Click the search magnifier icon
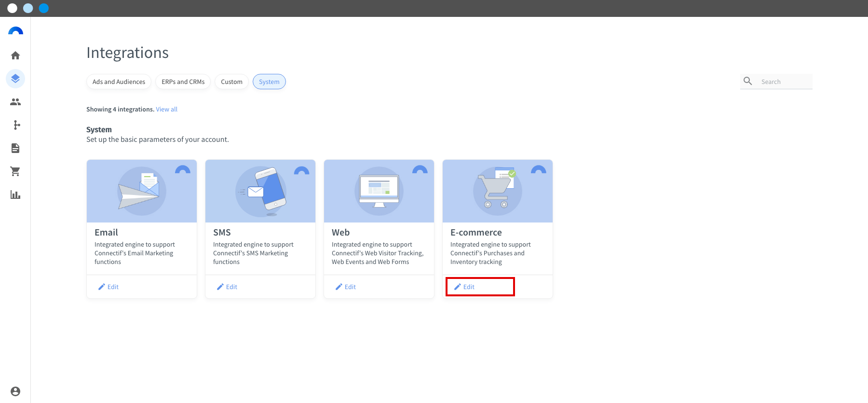868x403 pixels. pyautogui.click(x=748, y=81)
